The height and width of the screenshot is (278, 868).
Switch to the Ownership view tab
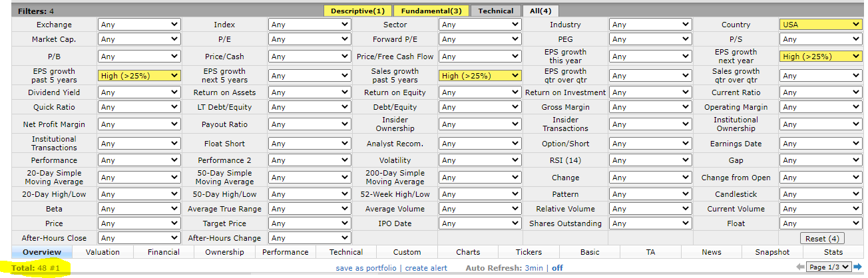224,252
